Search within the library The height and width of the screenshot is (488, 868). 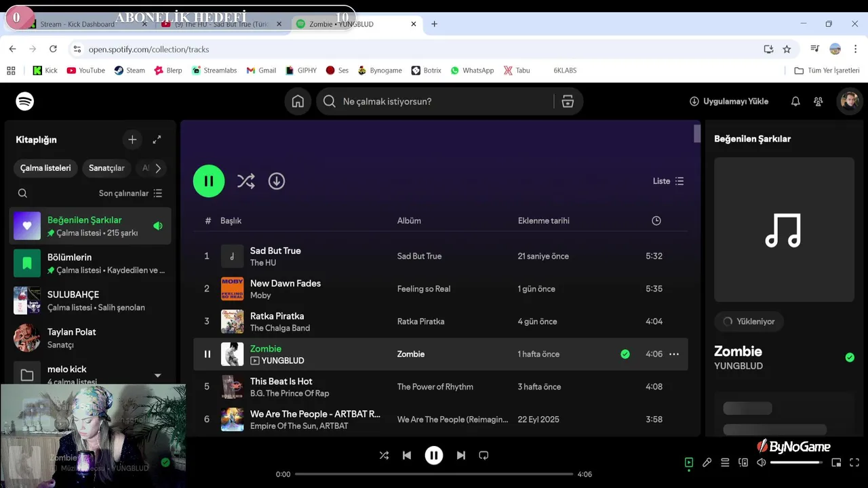pos(22,193)
